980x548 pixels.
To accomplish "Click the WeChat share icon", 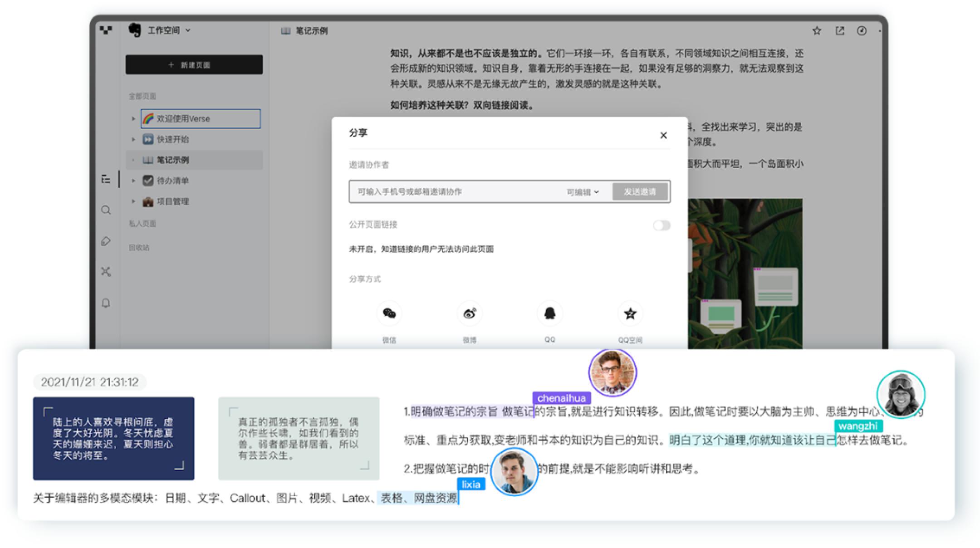I will 389,313.
